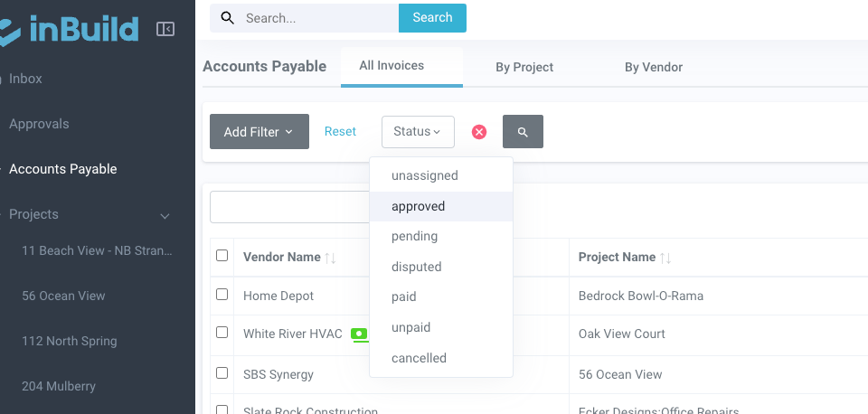
Task: Switch to the By Vendor tab
Action: click(x=654, y=67)
